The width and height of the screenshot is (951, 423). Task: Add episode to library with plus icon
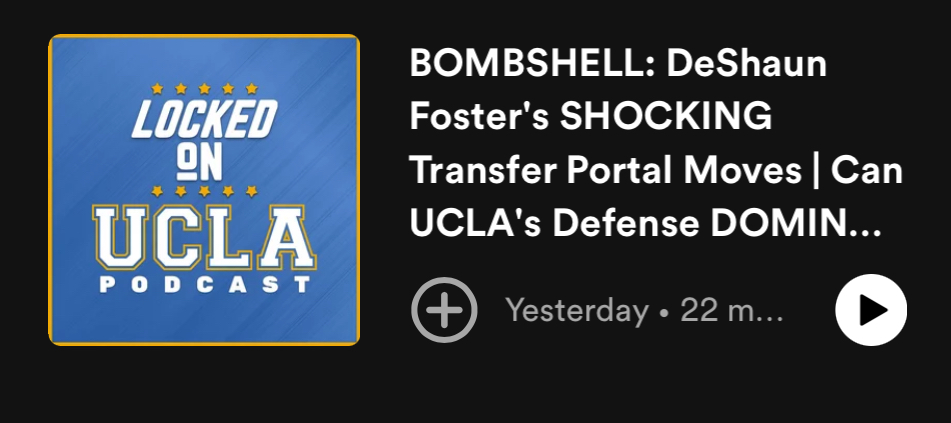pyautogui.click(x=444, y=310)
